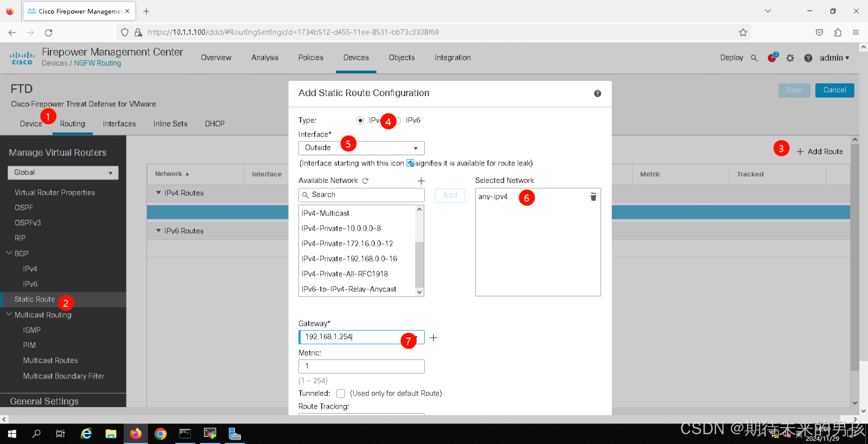Open notifications alert icon in header

coord(772,58)
